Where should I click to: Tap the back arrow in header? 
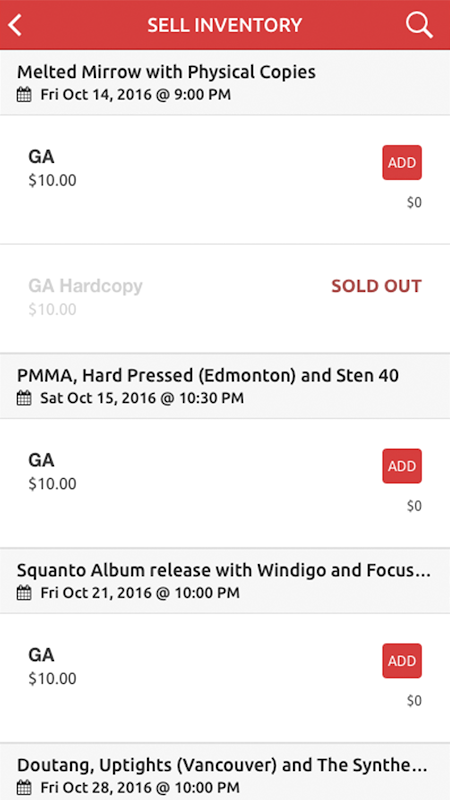point(15,25)
